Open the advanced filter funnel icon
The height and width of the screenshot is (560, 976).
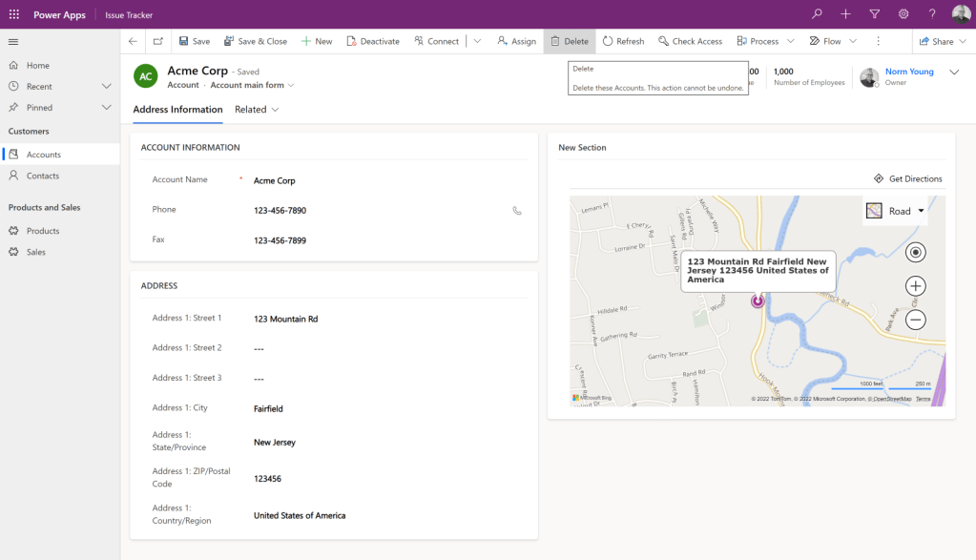pos(874,14)
